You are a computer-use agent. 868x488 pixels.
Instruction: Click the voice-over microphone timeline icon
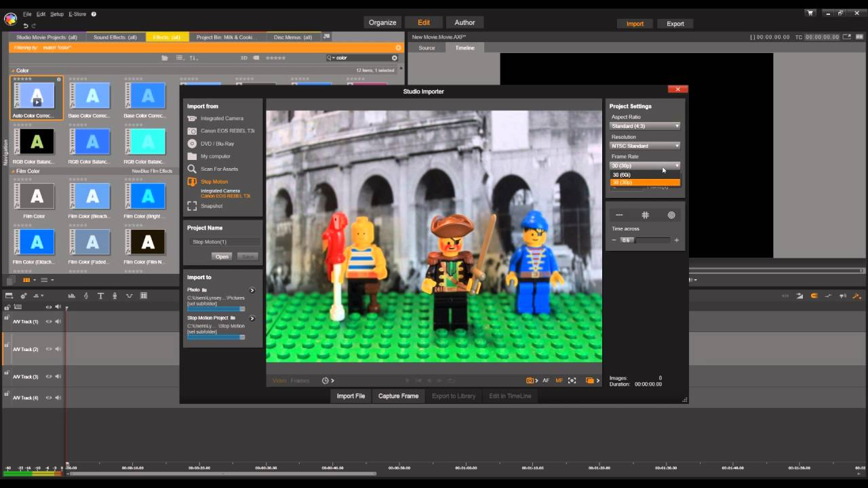coord(115,296)
